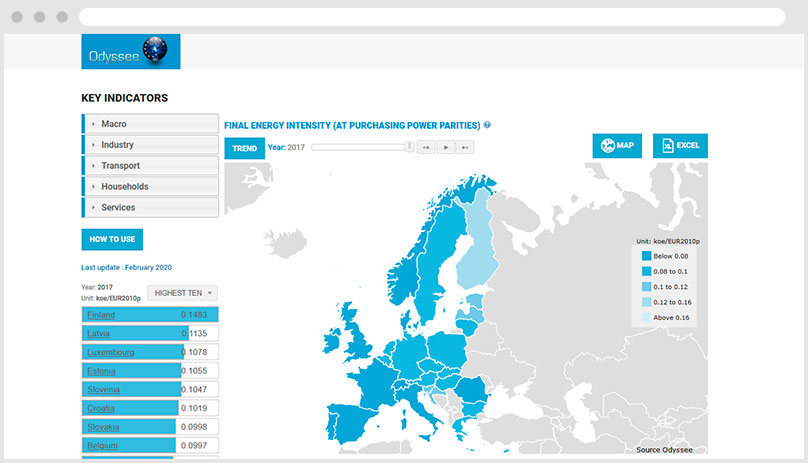Click the HOW TO USE button

tap(112, 240)
